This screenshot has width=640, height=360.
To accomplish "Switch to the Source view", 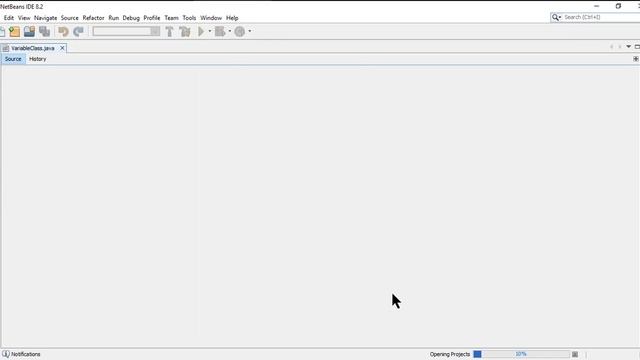I will [x=13, y=59].
